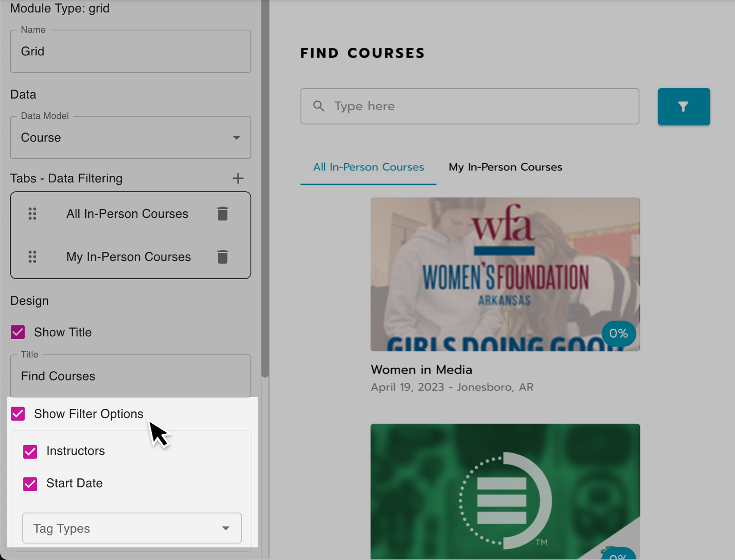Viewport: 735px width, 560px height.
Task: Grab the drag handle for All In-Person Courses
Action: [32, 213]
